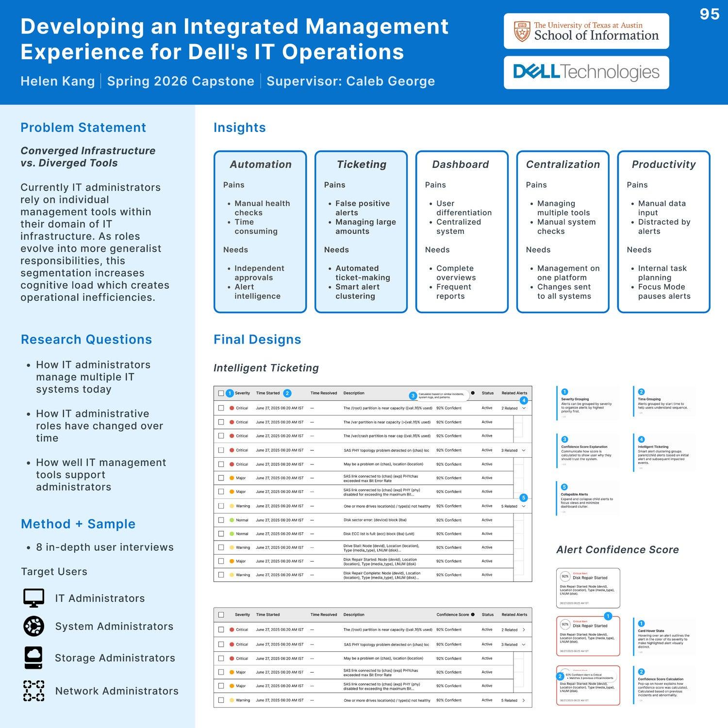Click the 'Final Designs' heading
This screenshot has height=728, width=728.
[x=257, y=340]
